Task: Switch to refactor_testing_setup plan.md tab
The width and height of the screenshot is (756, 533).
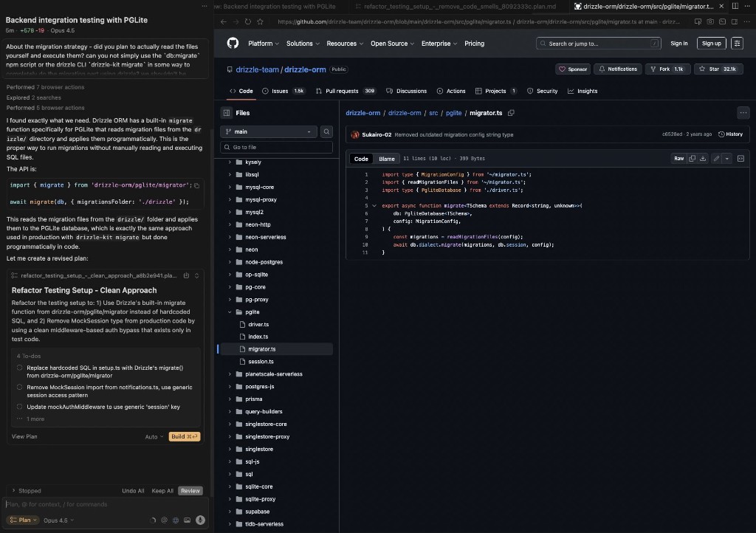Action: [456, 6]
